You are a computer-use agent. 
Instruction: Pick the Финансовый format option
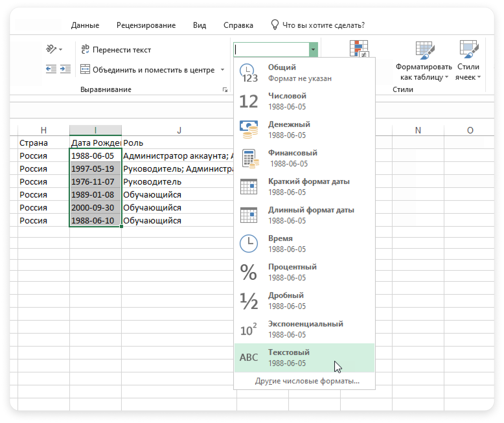(x=304, y=158)
